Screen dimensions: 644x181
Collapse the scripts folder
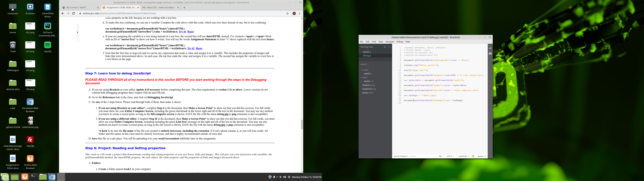click(365, 70)
